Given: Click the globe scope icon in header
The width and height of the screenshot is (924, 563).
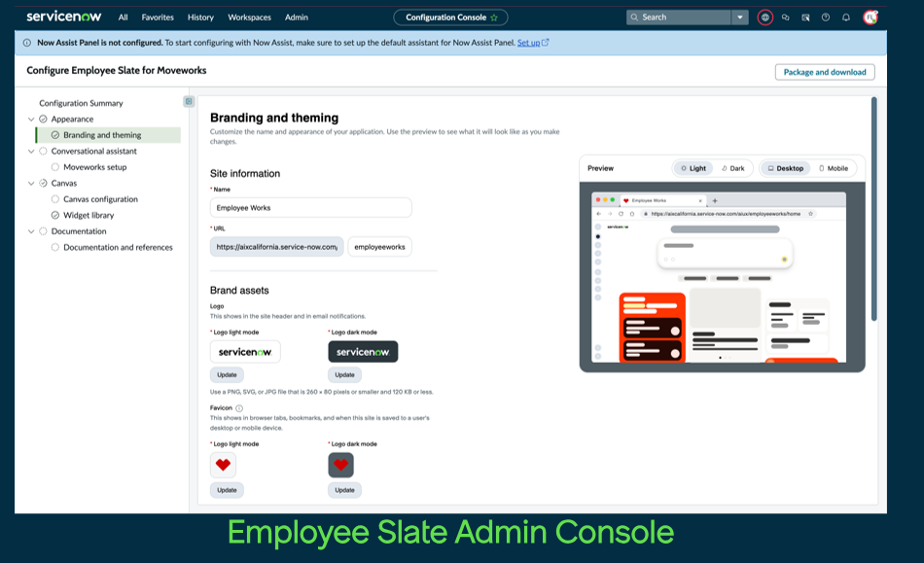Looking at the screenshot, I should coord(764,18).
